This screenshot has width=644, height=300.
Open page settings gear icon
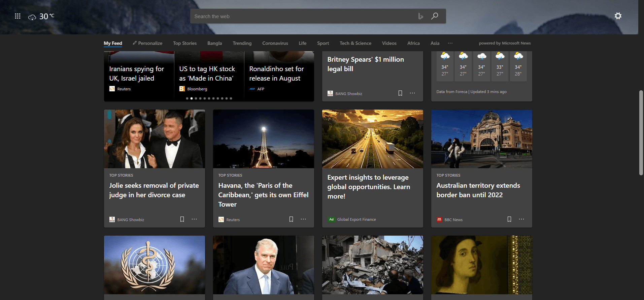pyautogui.click(x=618, y=16)
